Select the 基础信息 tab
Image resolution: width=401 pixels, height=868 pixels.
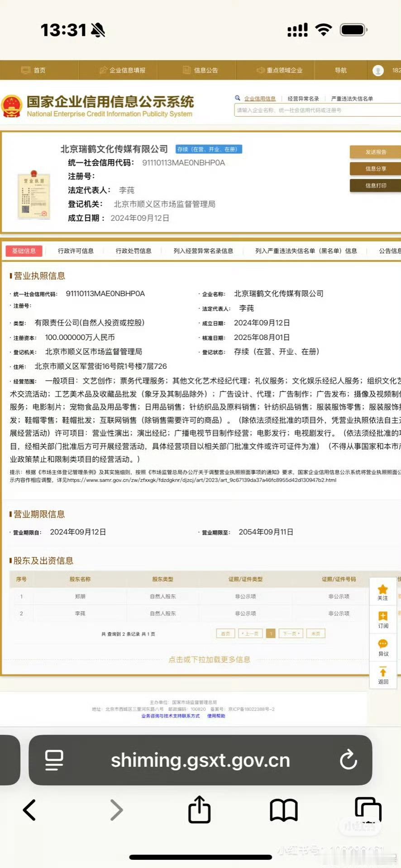pyautogui.click(x=24, y=251)
